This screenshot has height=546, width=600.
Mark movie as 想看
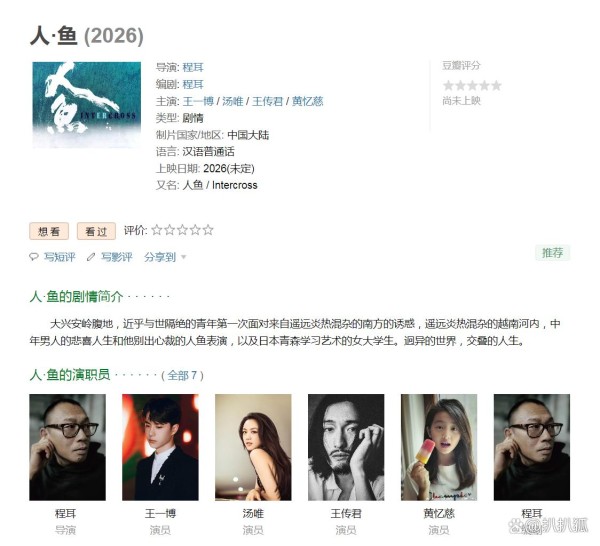49,231
